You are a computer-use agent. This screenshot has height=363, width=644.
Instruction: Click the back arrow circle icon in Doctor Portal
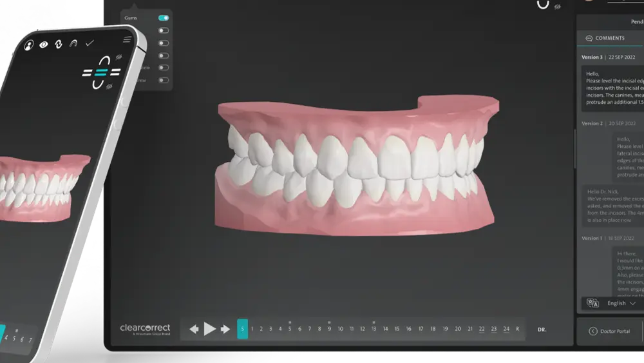593,331
